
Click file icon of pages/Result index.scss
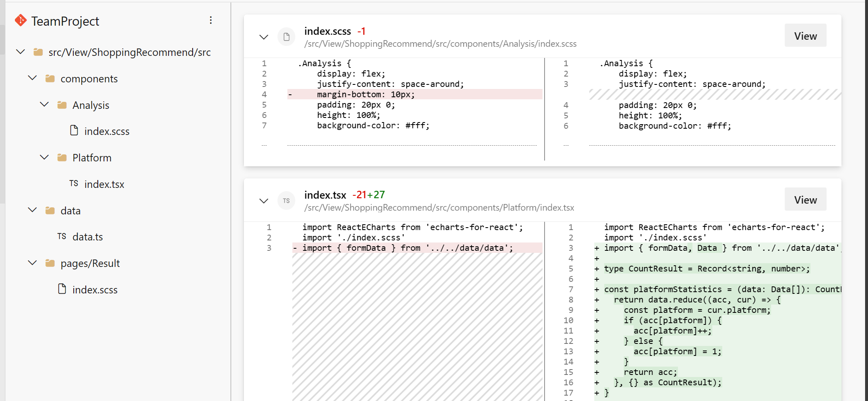click(x=62, y=289)
